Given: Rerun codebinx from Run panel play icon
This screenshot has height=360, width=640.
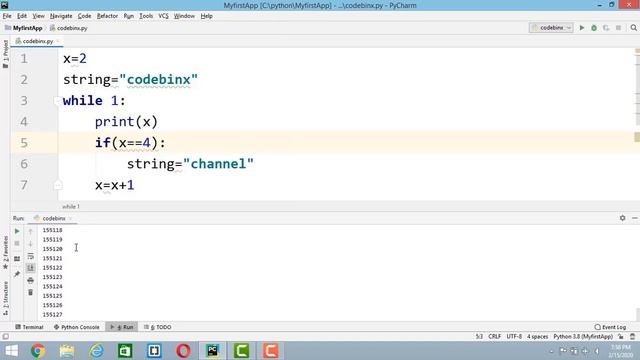Looking at the screenshot, I should point(17,231).
